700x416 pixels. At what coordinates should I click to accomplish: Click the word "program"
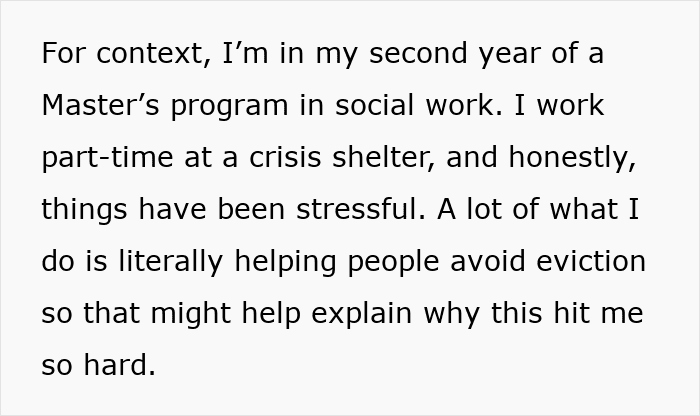pyautogui.click(x=229, y=107)
